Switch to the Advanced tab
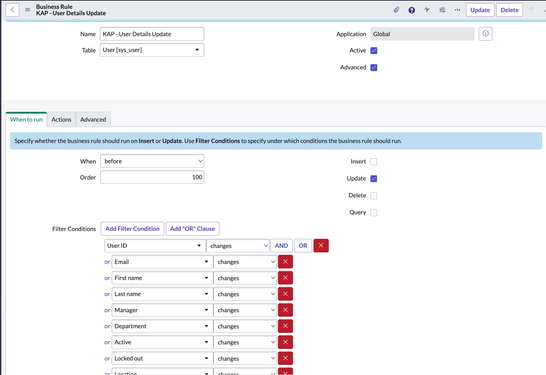This screenshot has height=375, width=546. pos(93,119)
